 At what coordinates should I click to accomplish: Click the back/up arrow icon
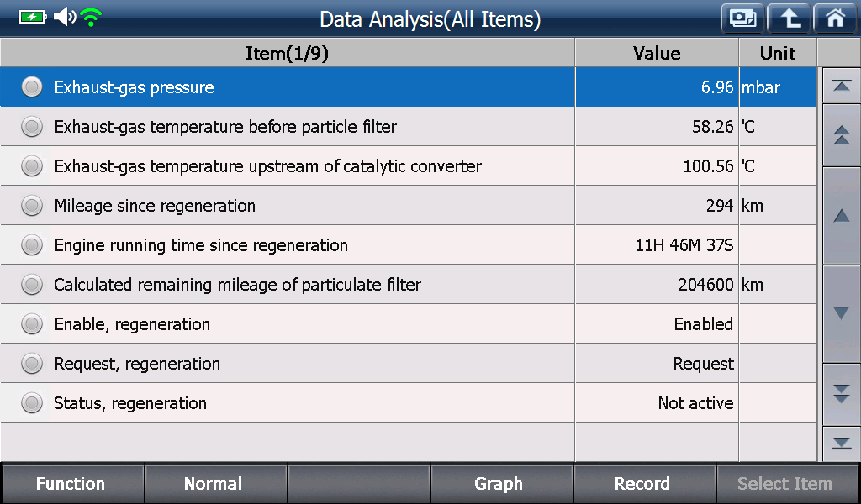[789, 18]
